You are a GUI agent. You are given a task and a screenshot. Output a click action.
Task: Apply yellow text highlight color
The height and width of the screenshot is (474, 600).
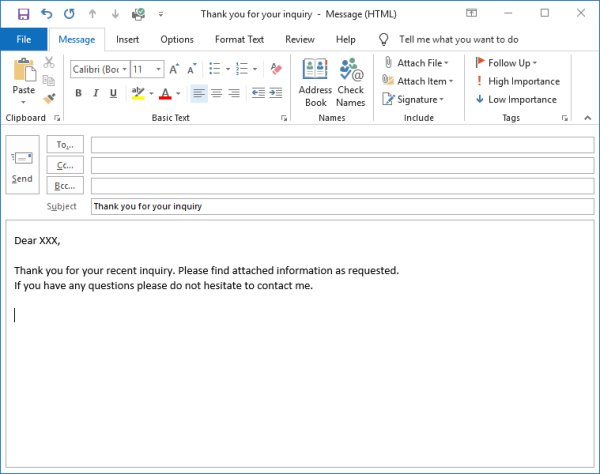pos(138,93)
